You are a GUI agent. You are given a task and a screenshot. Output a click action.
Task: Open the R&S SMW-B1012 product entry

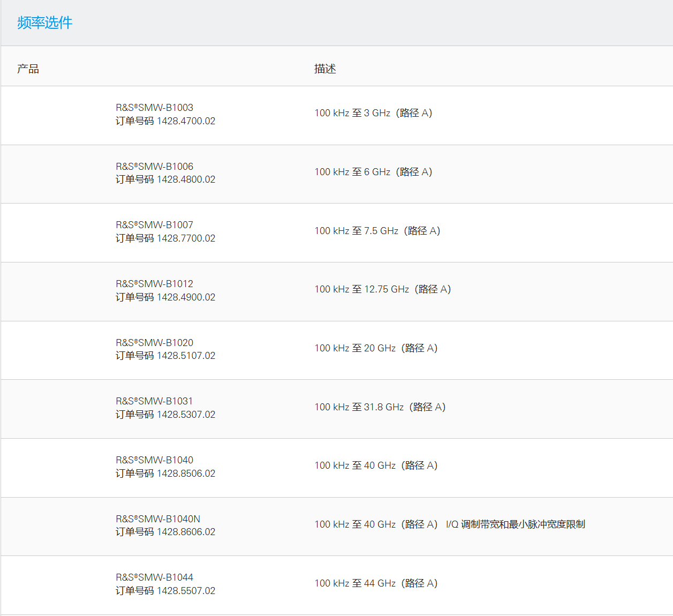[154, 284]
